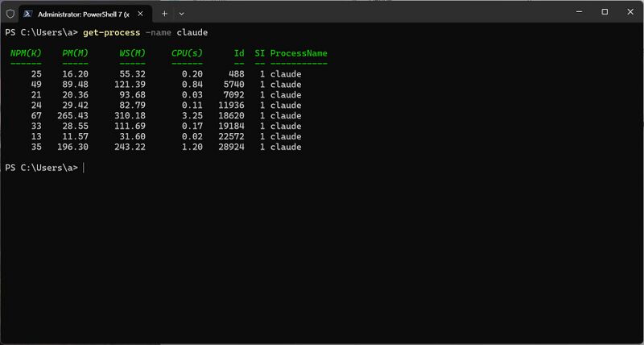The height and width of the screenshot is (345, 644).
Task: Click the WS(M) column header
Action: [132, 53]
